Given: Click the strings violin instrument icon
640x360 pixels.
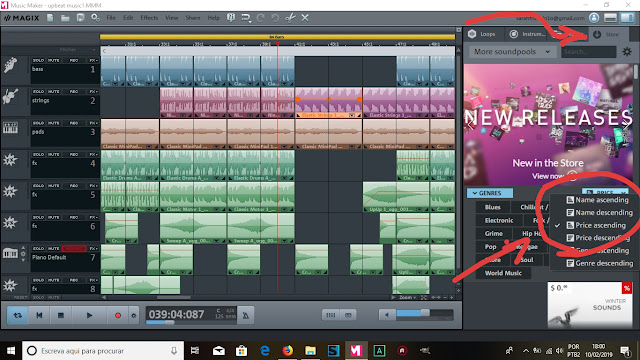Looking at the screenshot, I should (10, 97).
